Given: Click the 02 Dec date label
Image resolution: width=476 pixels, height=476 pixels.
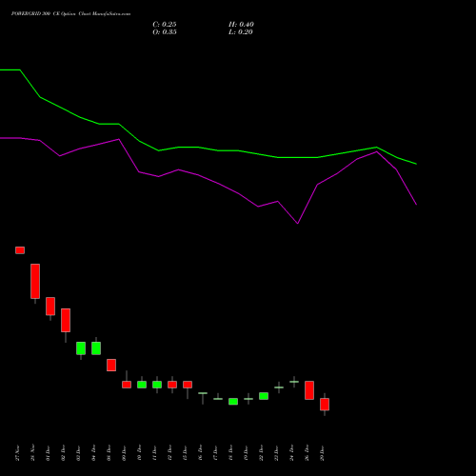Looking at the screenshot, I should click(x=64, y=453).
